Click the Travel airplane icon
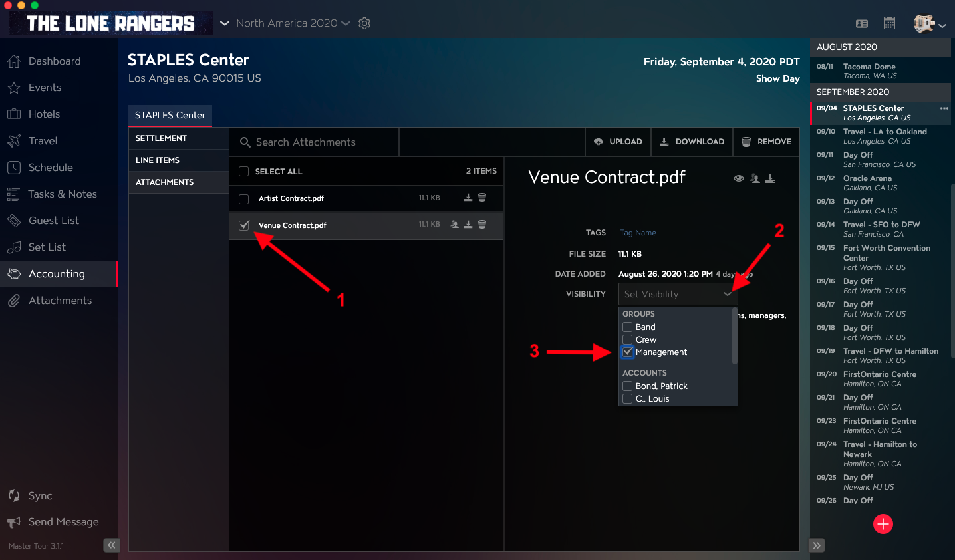 14,141
